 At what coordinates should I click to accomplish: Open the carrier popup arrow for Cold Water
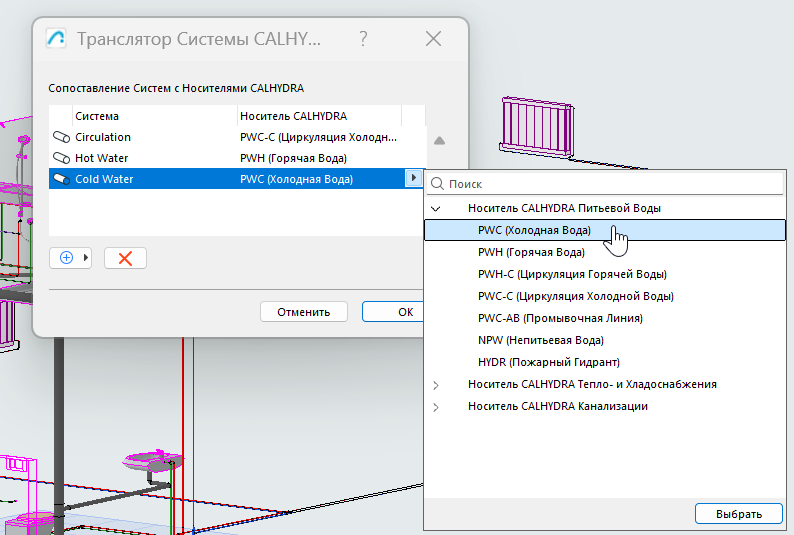(414, 178)
